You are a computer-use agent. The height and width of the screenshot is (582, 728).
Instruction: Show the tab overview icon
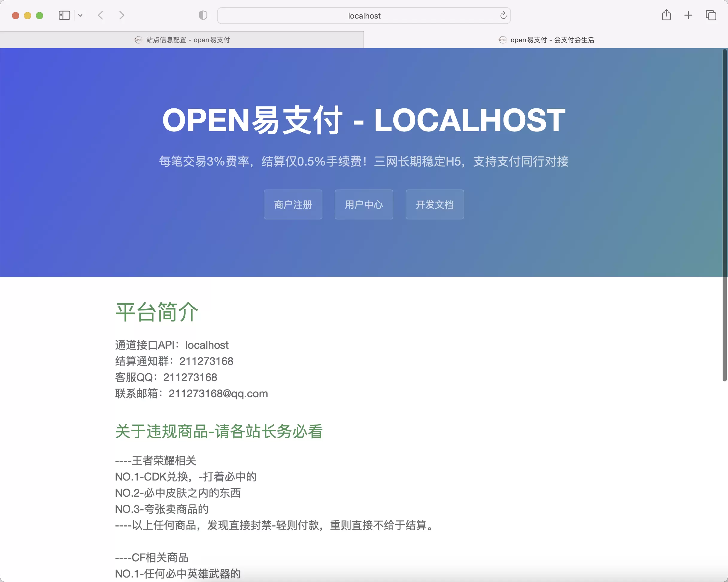711,16
